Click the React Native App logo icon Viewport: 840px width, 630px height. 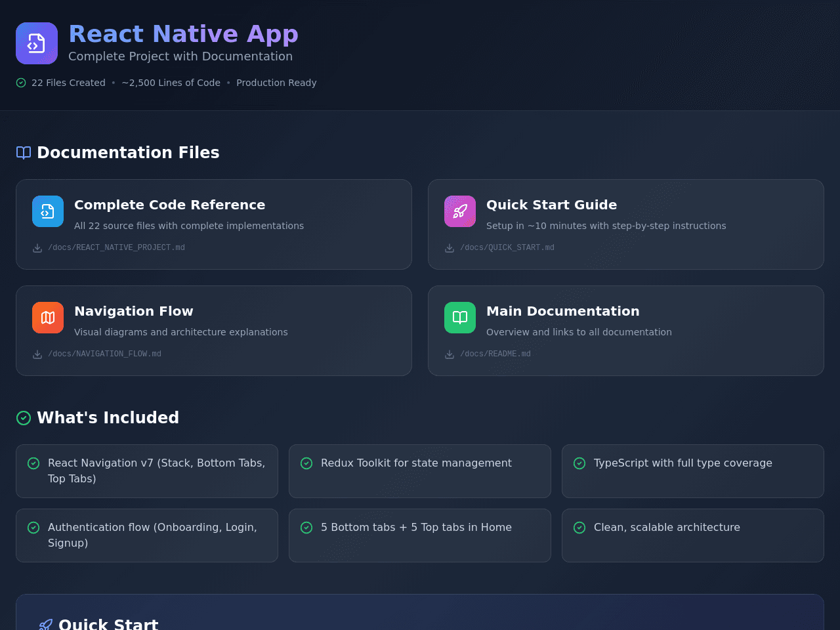pos(37,43)
